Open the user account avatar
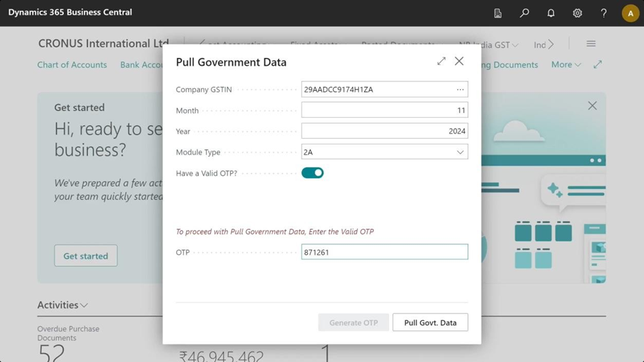 (x=630, y=13)
